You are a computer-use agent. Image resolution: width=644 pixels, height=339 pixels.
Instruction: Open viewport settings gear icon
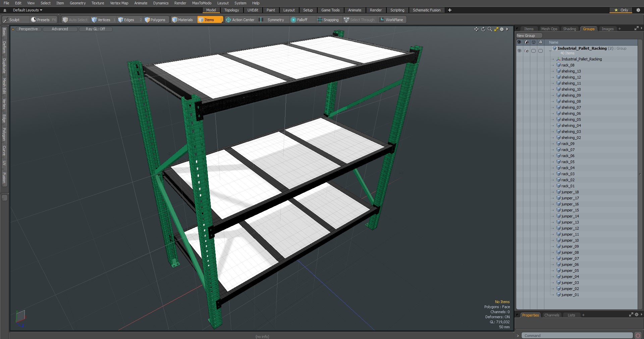[x=502, y=29]
